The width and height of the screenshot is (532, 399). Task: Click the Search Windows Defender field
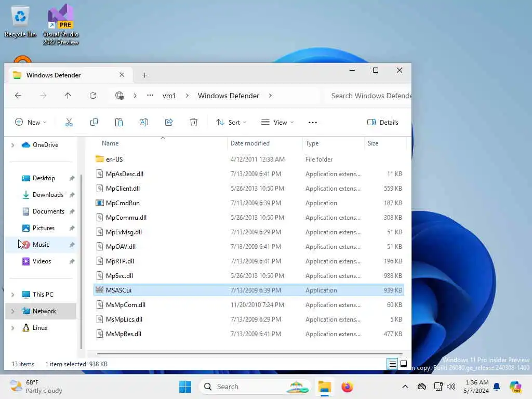click(x=367, y=96)
